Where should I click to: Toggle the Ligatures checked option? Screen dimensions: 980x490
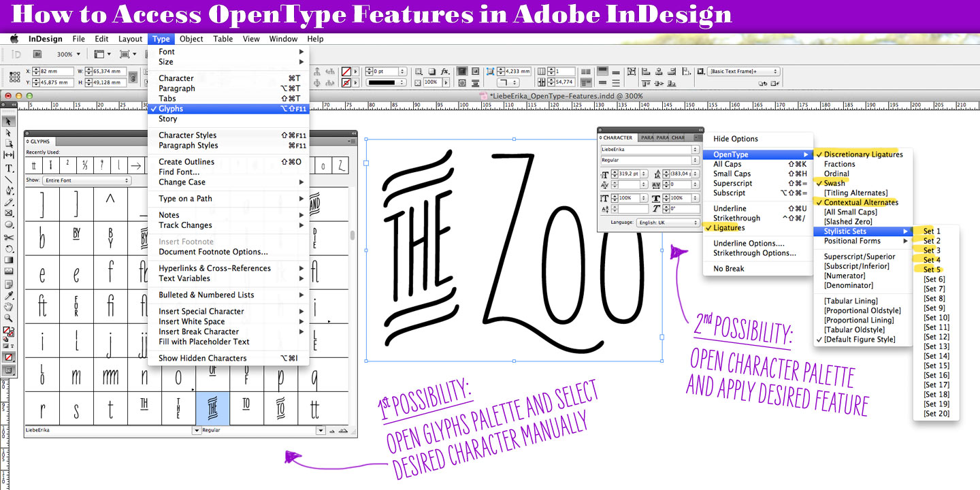point(758,228)
